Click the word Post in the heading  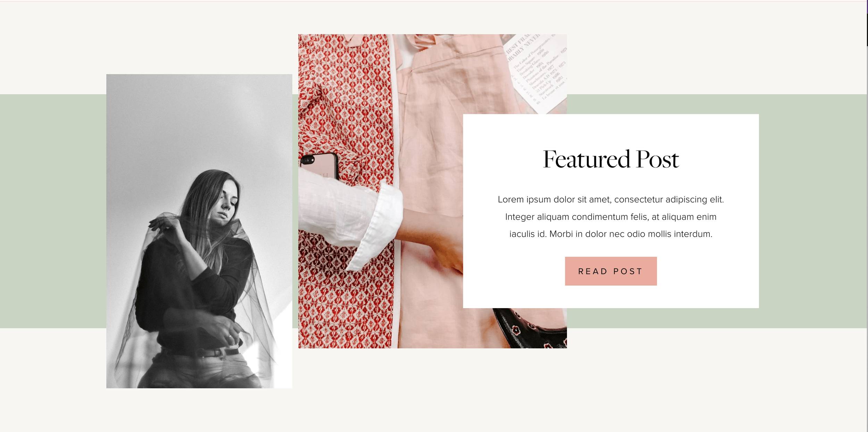tap(658, 159)
